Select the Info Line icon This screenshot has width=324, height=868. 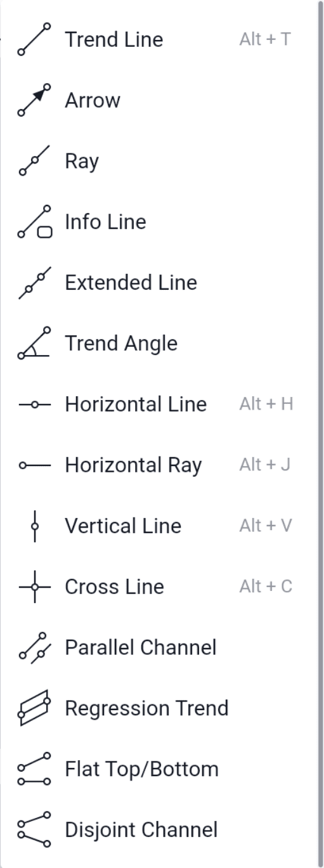pyautogui.click(x=34, y=222)
